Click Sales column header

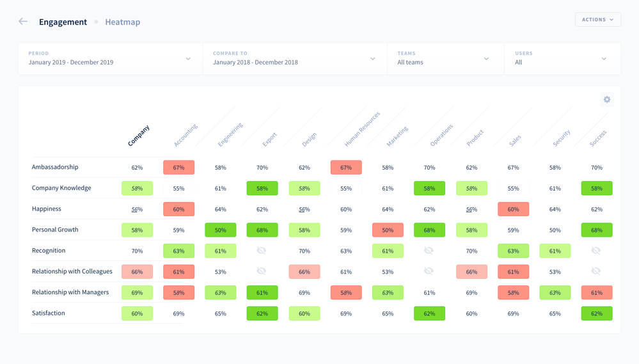pyautogui.click(x=515, y=141)
